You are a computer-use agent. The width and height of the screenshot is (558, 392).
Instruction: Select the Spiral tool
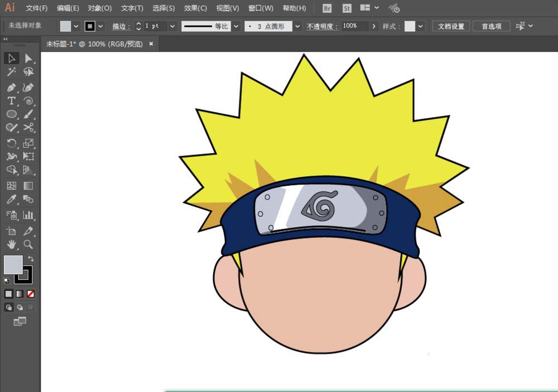(28, 101)
